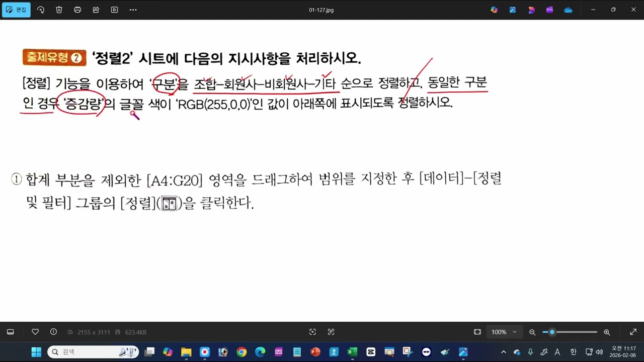Open the 100% zoom level dropdown
Image resolution: width=644 pixels, height=362 pixels.
pyautogui.click(x=504, y=332)
